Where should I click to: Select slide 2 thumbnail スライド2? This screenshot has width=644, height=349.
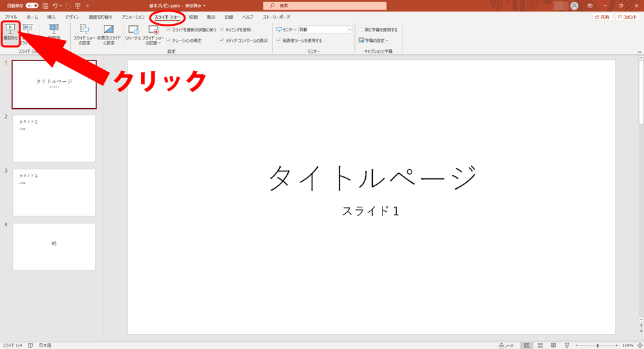[x=54, y=138]
